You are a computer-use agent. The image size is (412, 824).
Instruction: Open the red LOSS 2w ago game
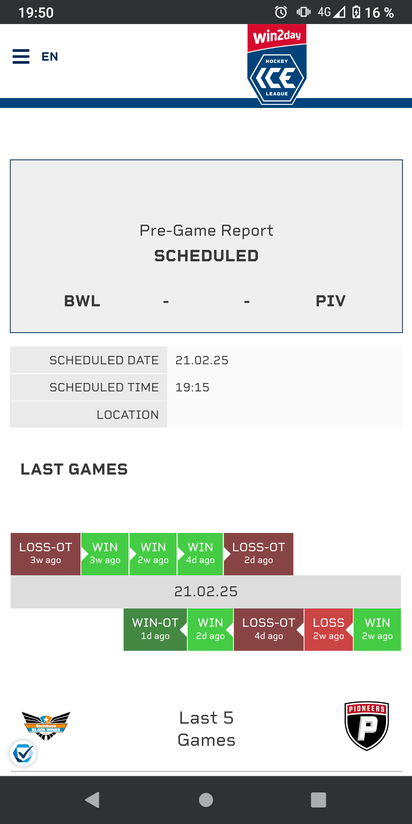[x=329, y=630]
